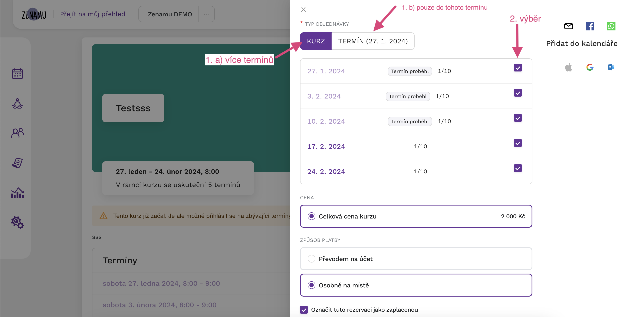
Task: Share via the WhatsApp icon
Action: 611,26
